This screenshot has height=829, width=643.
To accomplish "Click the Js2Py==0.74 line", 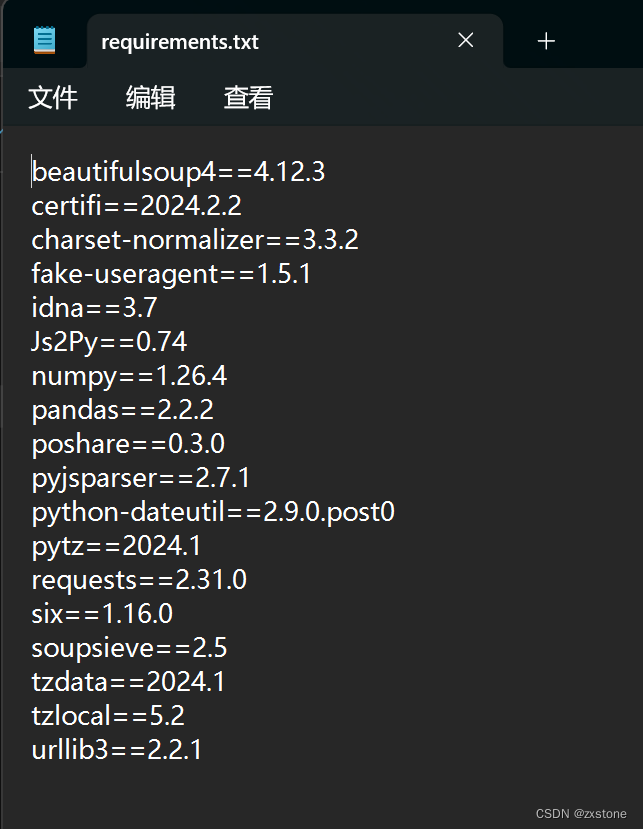I will 113,341.
